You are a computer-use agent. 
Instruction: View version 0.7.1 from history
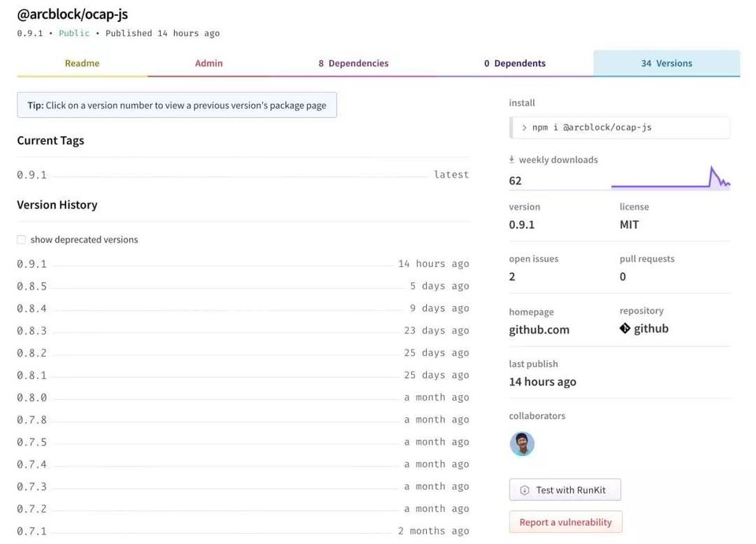32,531
